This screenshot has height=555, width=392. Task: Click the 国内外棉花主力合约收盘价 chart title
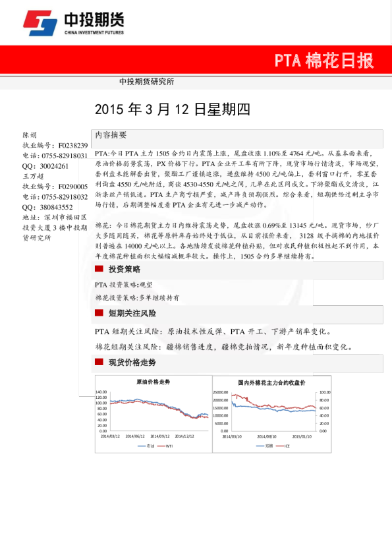(x=271, y=382)
